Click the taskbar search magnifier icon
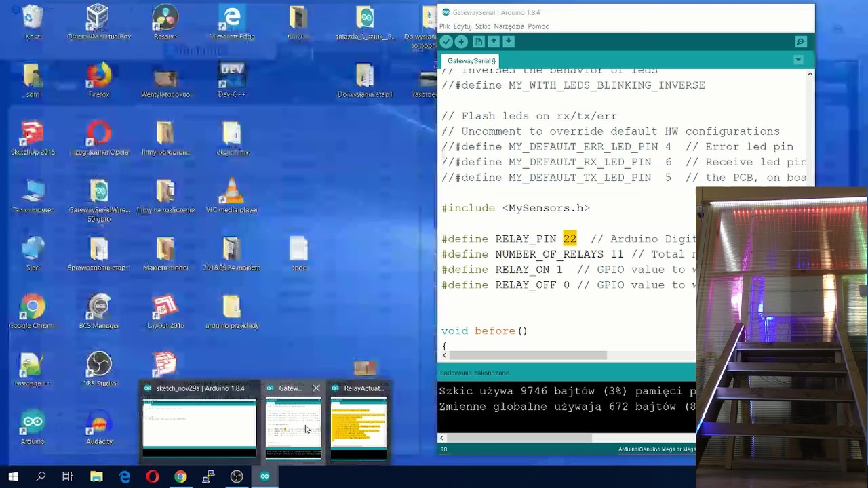The height and width of the screenshot is (488, 868). point(41,476)
